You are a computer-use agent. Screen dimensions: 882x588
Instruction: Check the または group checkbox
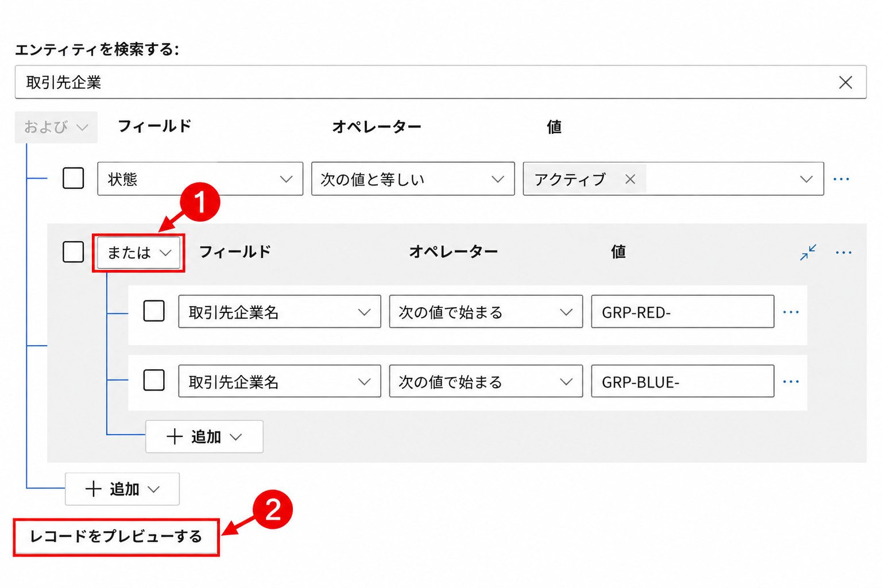(73, 252)
